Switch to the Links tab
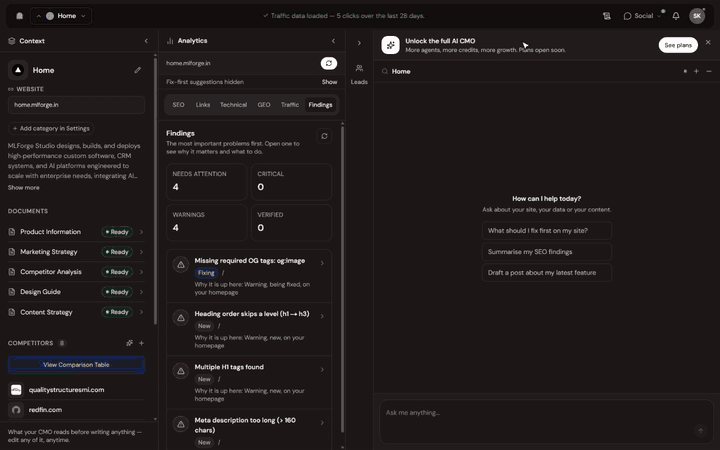This screenshot has width=720, height=450. click(202, 105)
